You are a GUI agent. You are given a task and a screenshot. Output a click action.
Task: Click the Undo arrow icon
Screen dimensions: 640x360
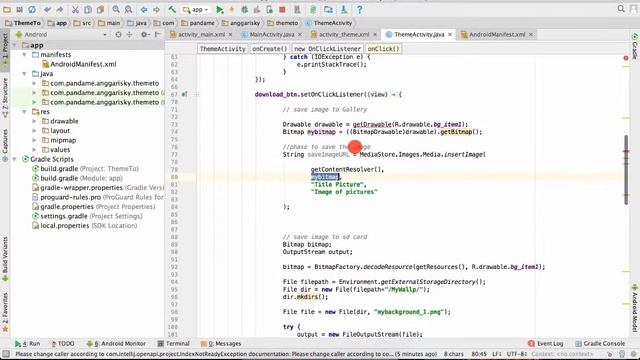(x=48, y=9)
